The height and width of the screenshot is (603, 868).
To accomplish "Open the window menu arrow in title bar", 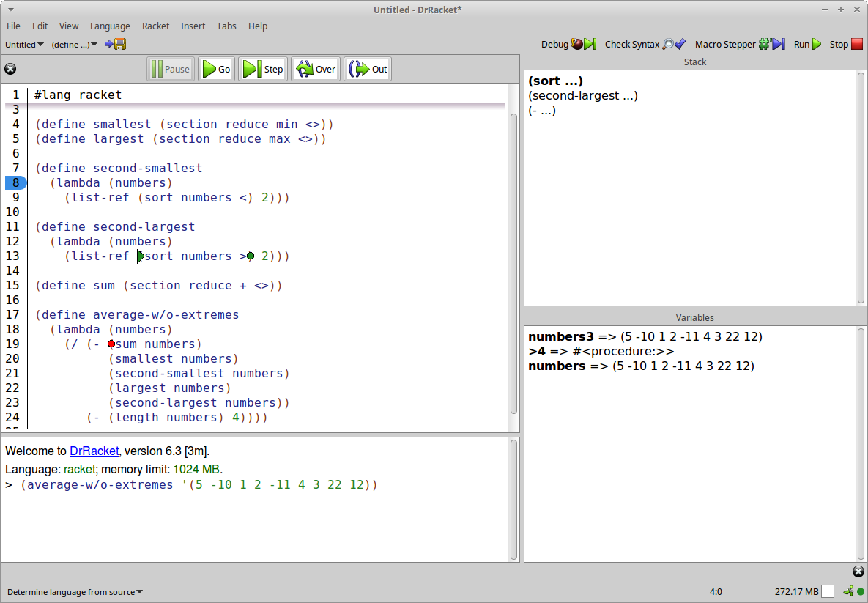I will (x=10, y=10).
